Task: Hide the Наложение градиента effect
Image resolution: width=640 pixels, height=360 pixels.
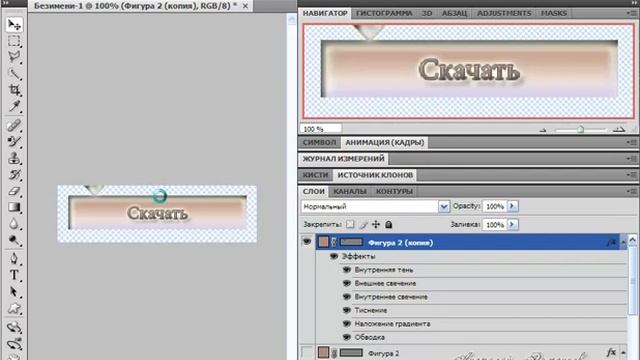Action: (x=347, y=324)
